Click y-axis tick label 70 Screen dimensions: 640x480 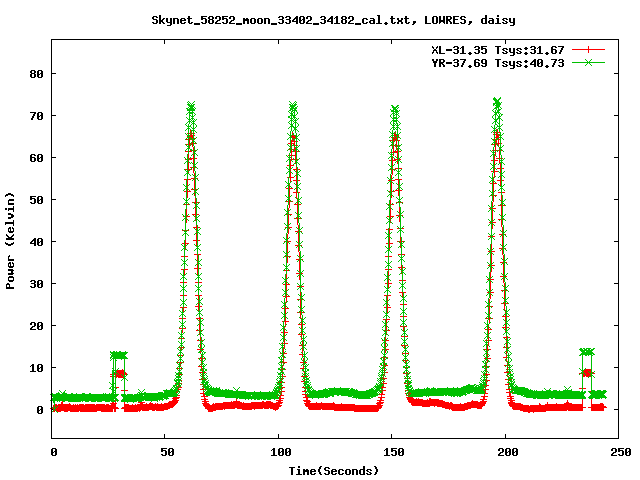tap(36, 116)
